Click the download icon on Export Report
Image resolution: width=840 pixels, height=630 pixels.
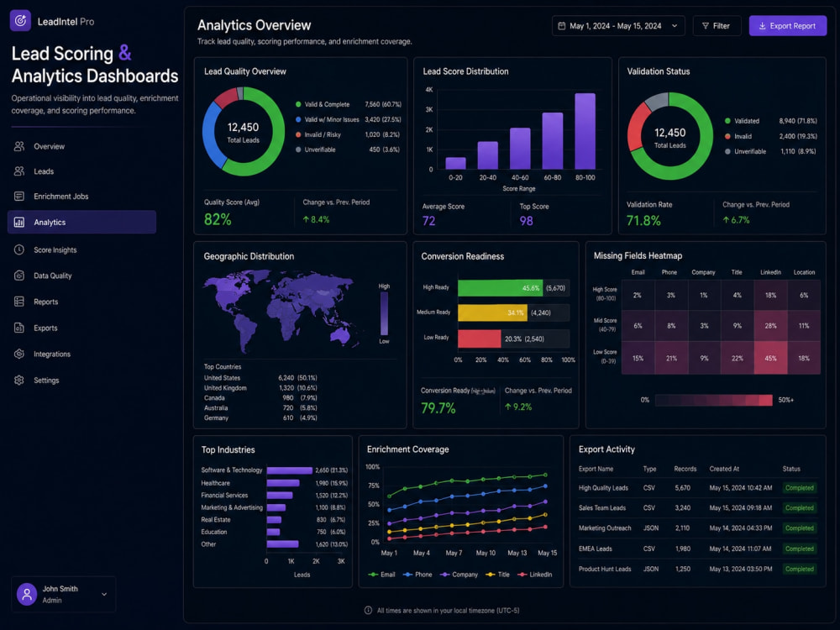click(x=762, y=26)
